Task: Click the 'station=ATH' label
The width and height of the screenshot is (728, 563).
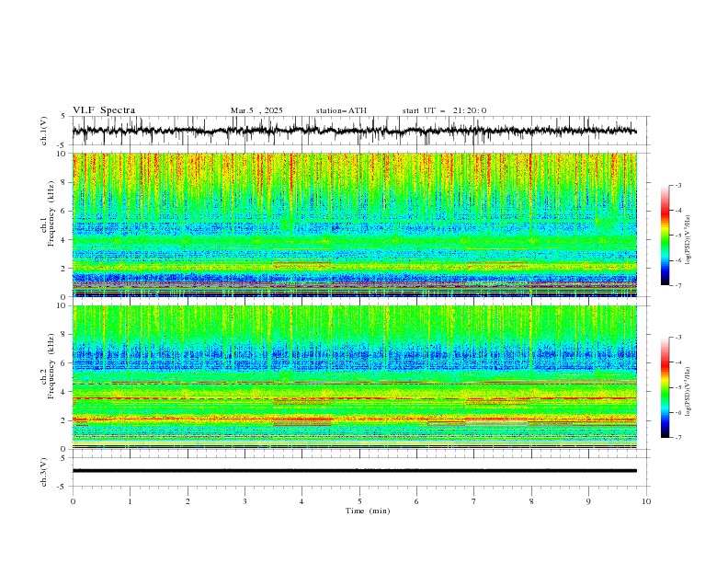Action: 341,110
